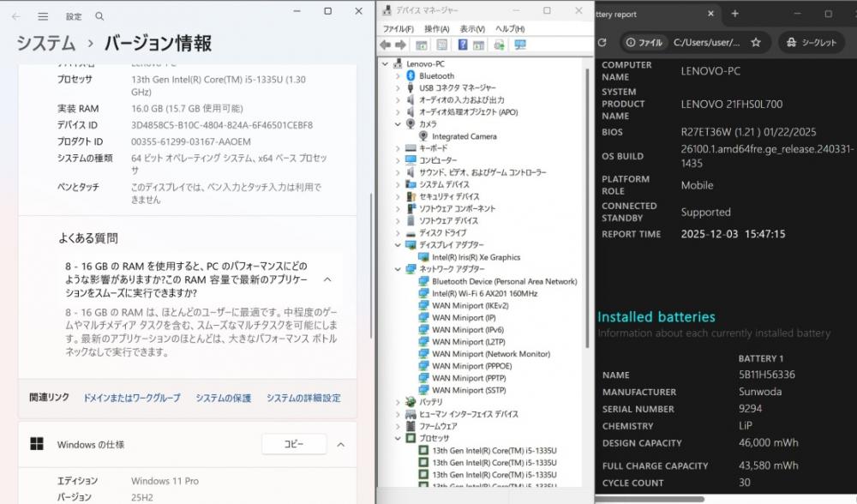
Task: Select Intel(R) Iris(R) Xe Graphics adapter
Action: coord(476,257)
